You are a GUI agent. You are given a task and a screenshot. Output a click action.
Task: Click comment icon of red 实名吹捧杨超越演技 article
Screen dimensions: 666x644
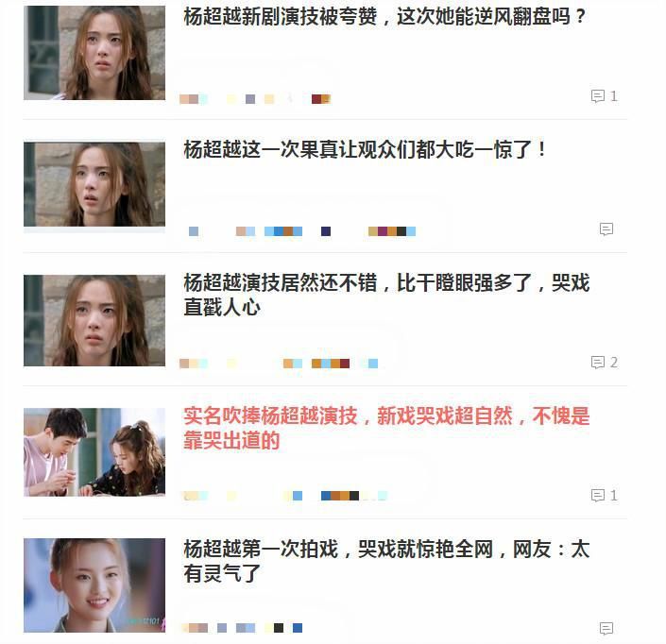point(598,495)
